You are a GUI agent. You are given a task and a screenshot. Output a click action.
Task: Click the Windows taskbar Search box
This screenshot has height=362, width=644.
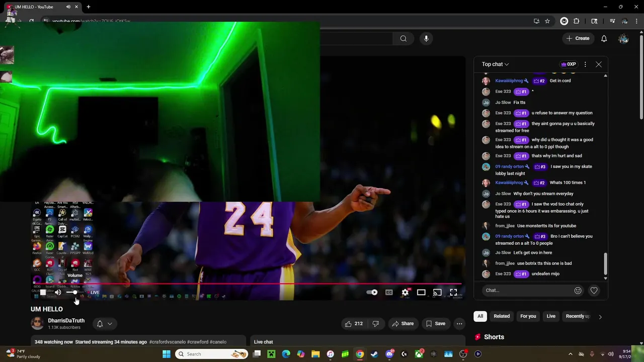[x=210, y=354]
